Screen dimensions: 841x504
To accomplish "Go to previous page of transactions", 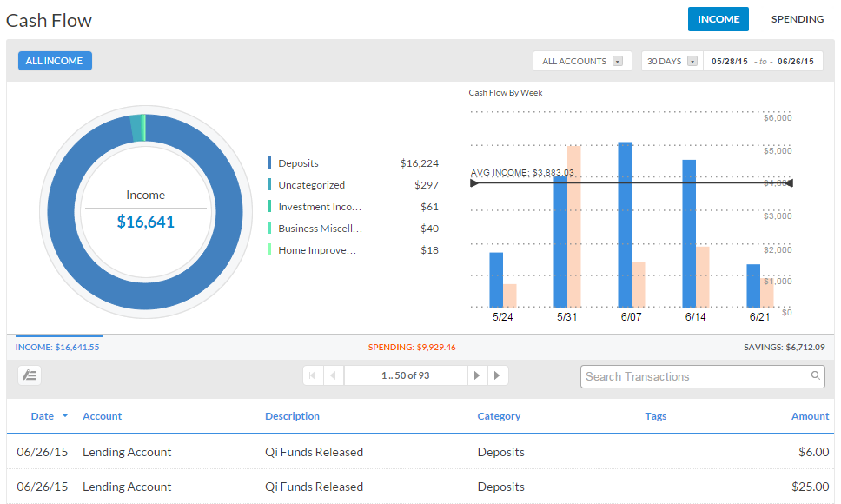I will click(x=334, y=375).
